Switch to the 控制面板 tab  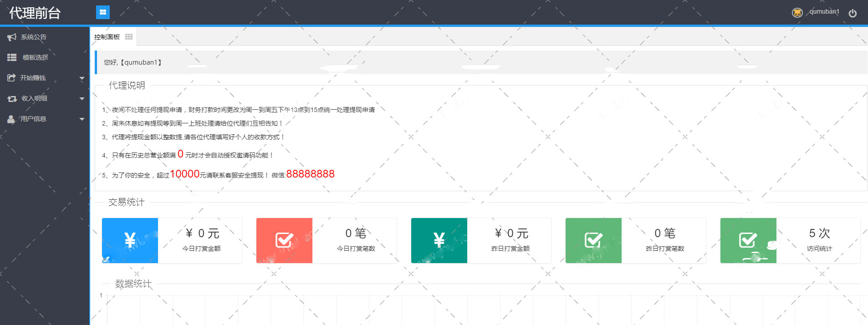pos(107,37)
